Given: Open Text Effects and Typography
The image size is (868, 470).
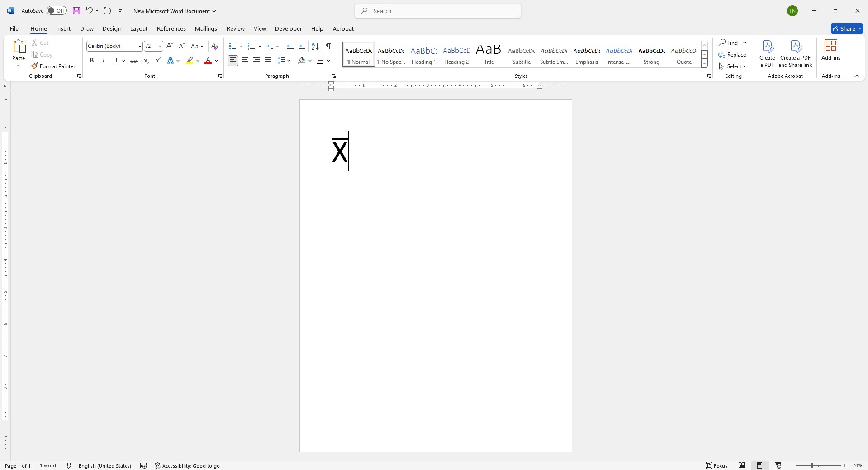Looking at the screenshot, I should [171, 61].
